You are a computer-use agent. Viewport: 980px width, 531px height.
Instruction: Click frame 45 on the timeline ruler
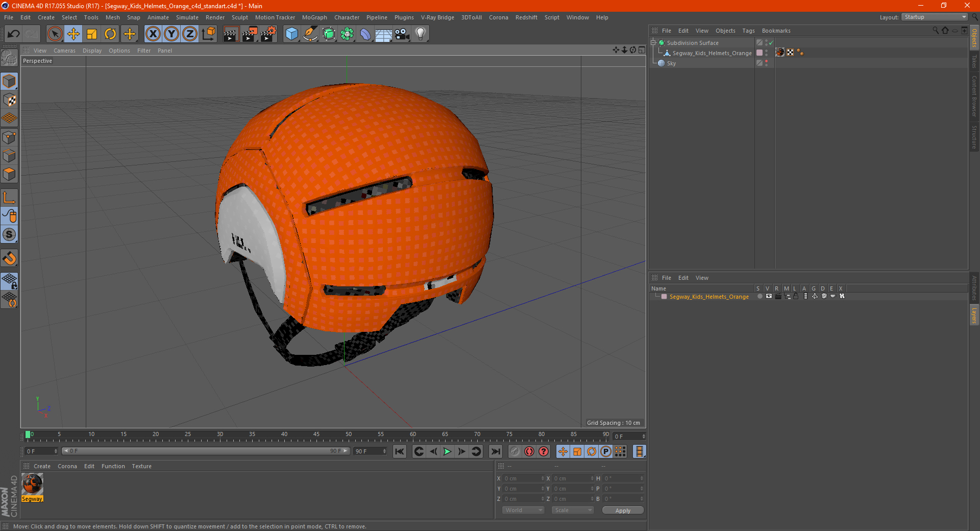[316, 435]
